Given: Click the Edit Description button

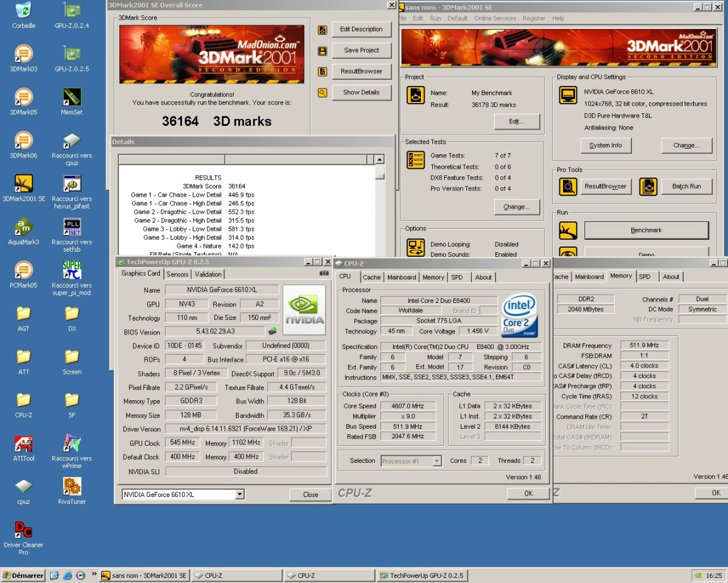Looking at the screenshot, I should (361, 29).
